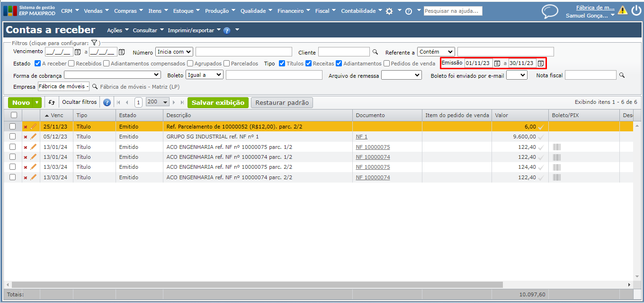Screen dimensions: 644x303
Task: Click the power logout icon
Action: [x=635, y=10]
